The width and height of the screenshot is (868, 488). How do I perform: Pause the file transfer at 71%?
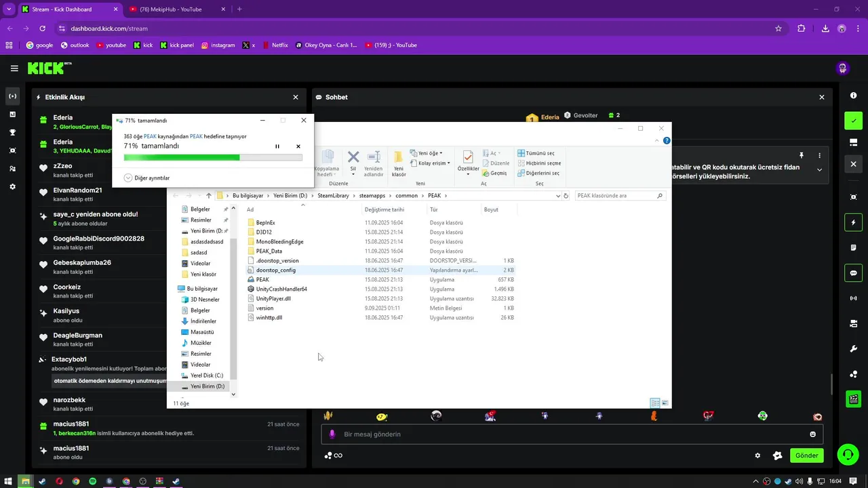coord(277,146)
